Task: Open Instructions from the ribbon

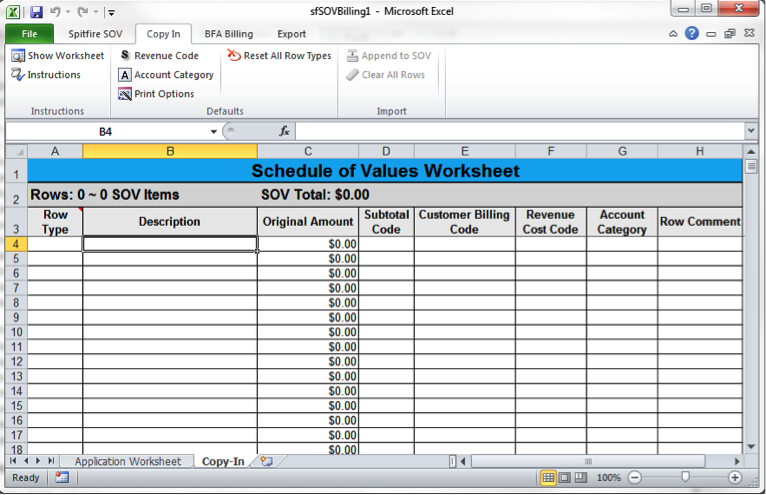Action: [x=46, y=75]
